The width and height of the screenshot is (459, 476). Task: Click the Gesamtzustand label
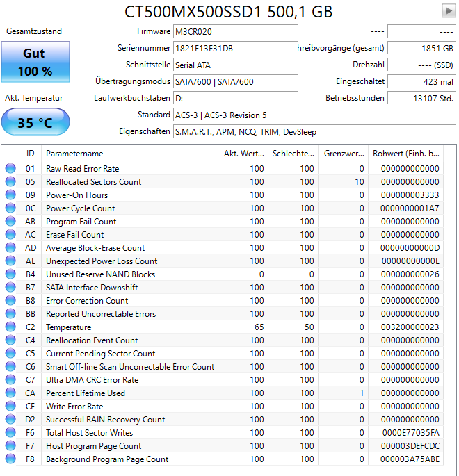click(x=34, y=31)
